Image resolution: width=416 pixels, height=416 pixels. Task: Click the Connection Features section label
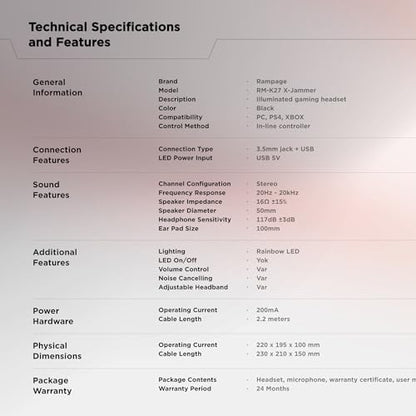click(x=57, y=155)
